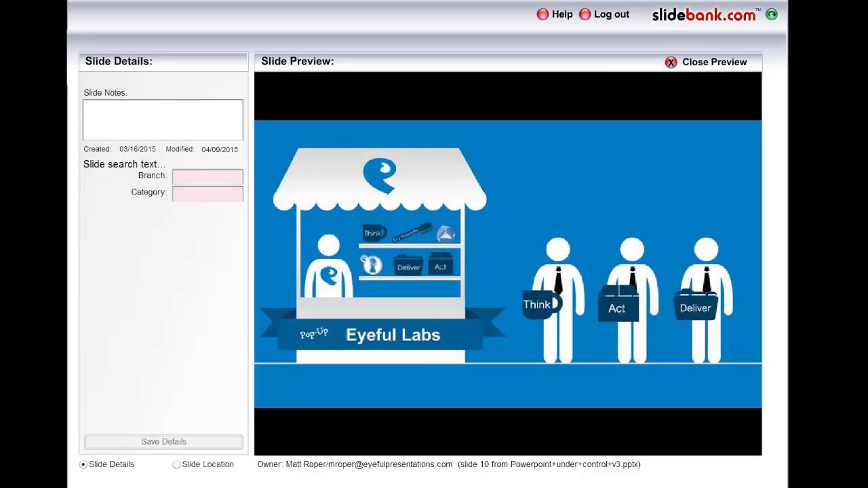Click the slide preview image
This screenshot has height=488, width=868.
pos(508,264)
